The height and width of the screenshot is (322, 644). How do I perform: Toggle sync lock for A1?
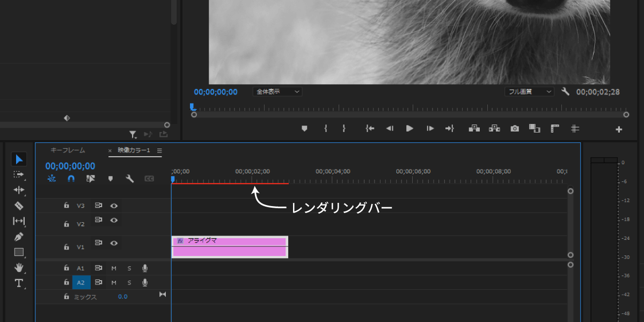(99, 268)
